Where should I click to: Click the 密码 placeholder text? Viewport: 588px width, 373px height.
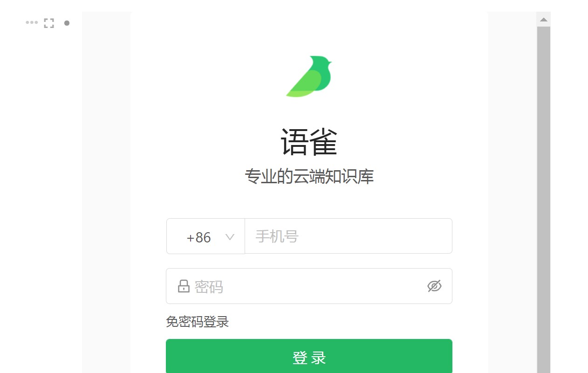[x=209, y=286]
